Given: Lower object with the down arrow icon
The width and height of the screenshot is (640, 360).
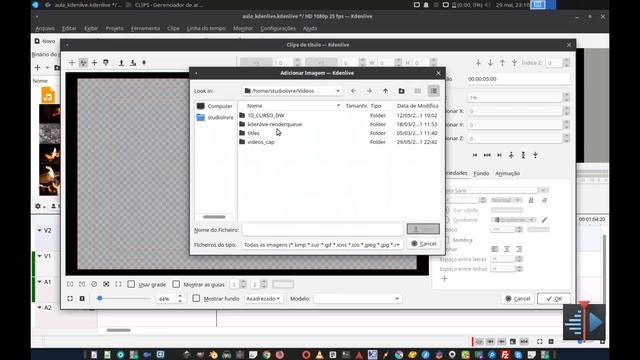Looking at the screenshot, I should [490, 63].
